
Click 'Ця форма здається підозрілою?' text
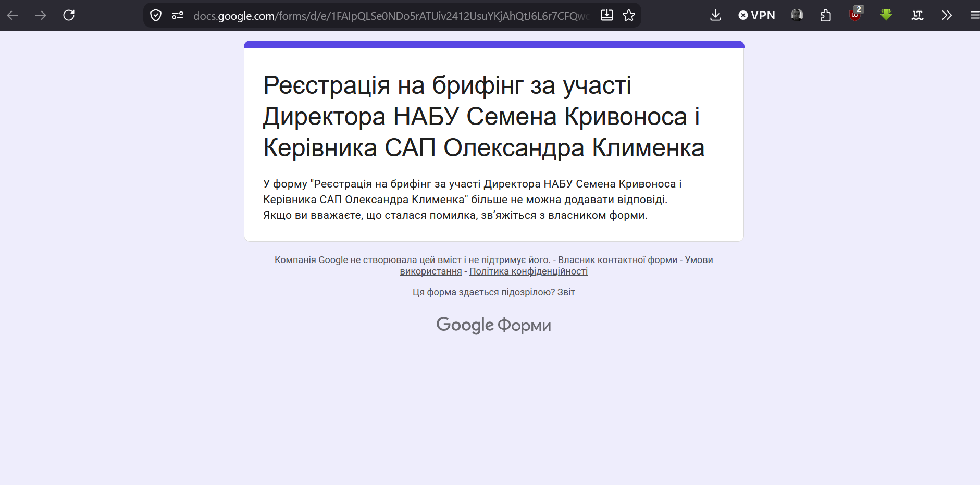point(484,292)
